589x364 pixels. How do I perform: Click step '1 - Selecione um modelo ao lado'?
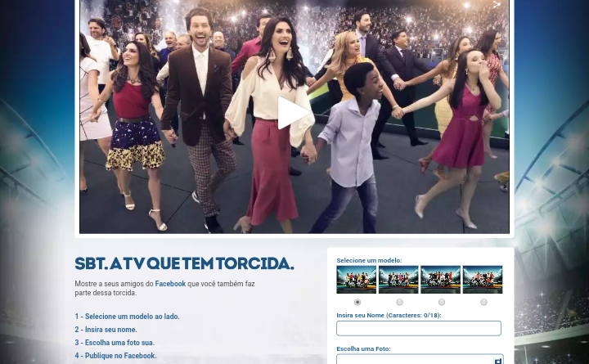tap(127, 317)
